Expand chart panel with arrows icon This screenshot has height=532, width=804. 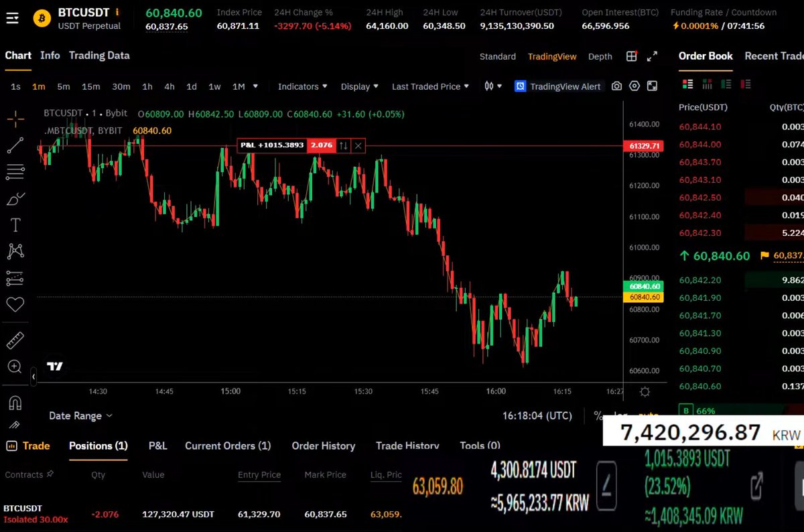click(x=652, y=56)
